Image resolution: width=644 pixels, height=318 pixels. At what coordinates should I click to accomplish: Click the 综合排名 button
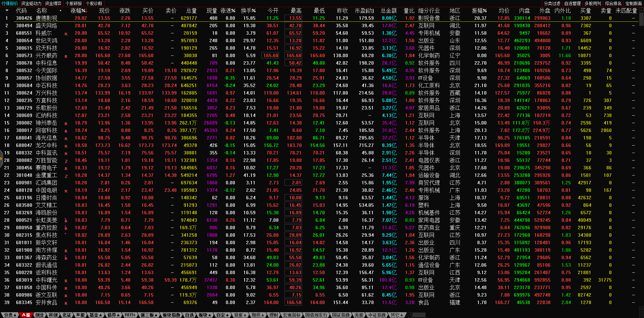point(613,3)
